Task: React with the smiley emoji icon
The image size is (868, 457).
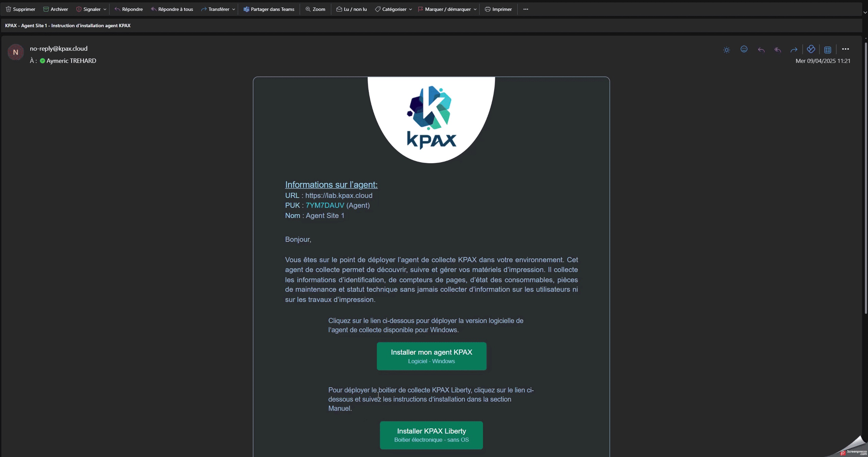Action: 744,49
